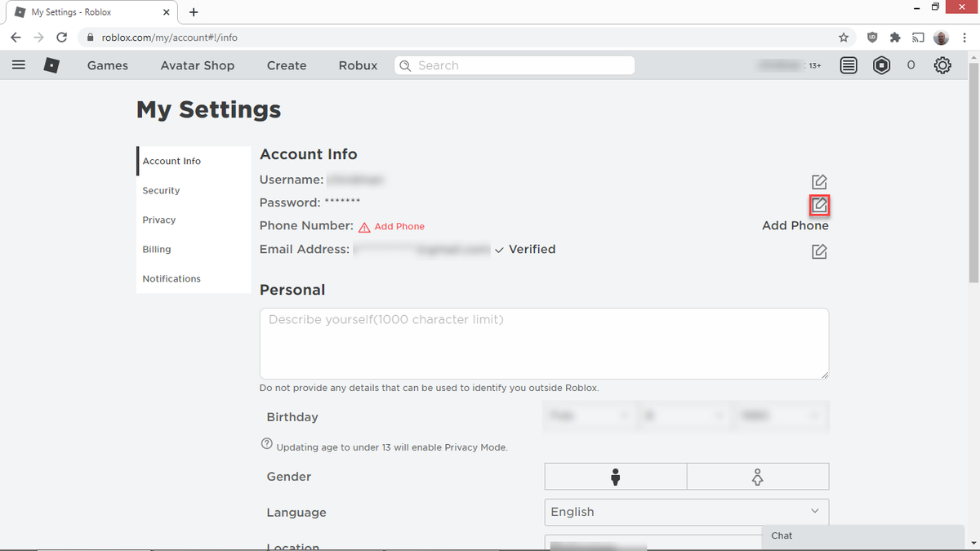Open the Robux hexagon icon
This screenshot has width=980, height=551.
click(882, 65)
